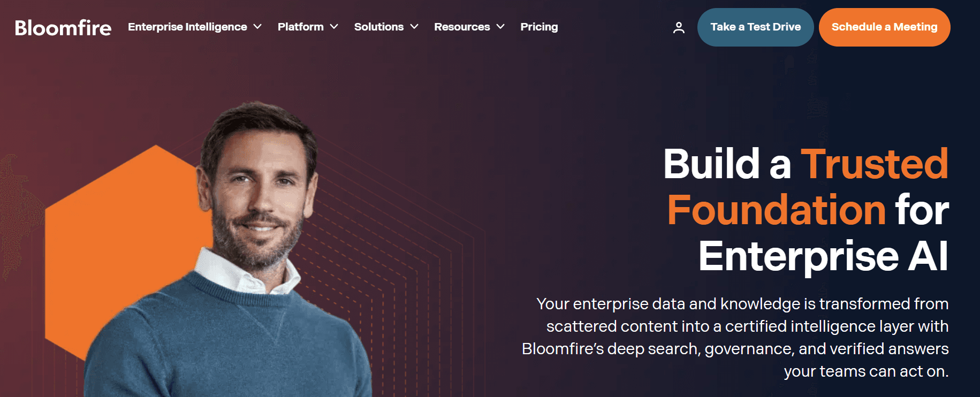Click the Take a Test Drive button
980x397 pixels.
(755, 27)
